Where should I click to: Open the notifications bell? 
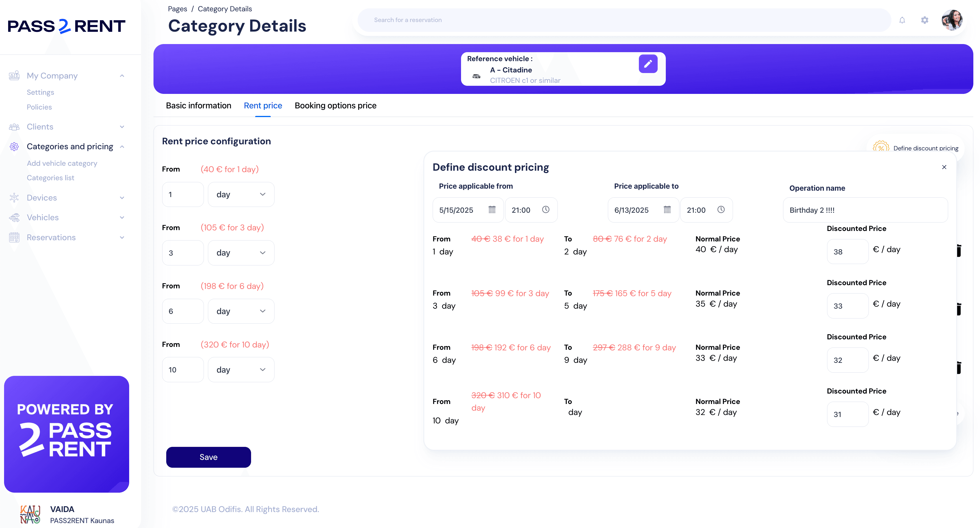click(x=902, y=20)
